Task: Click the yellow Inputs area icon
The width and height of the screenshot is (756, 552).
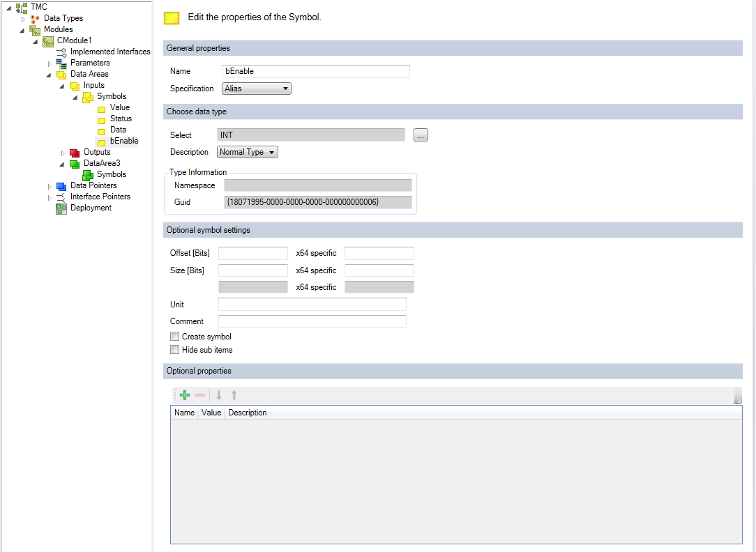Action: (74, 86)
